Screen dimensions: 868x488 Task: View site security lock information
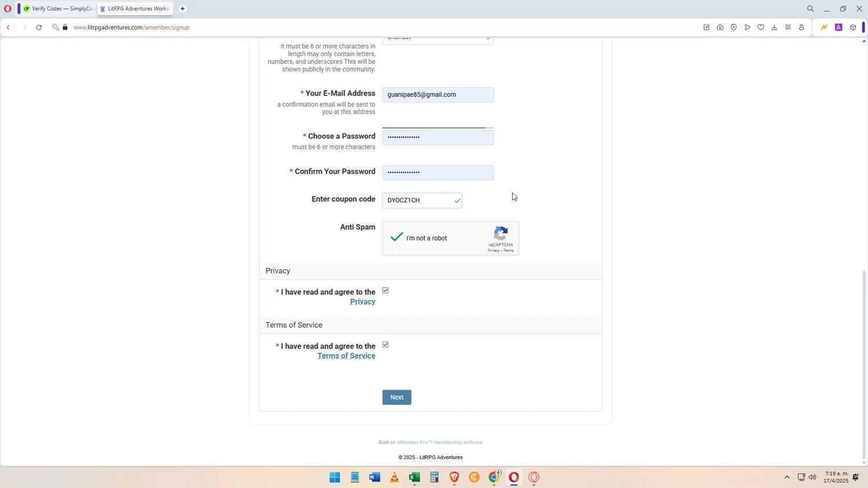(x=65, y=27)
